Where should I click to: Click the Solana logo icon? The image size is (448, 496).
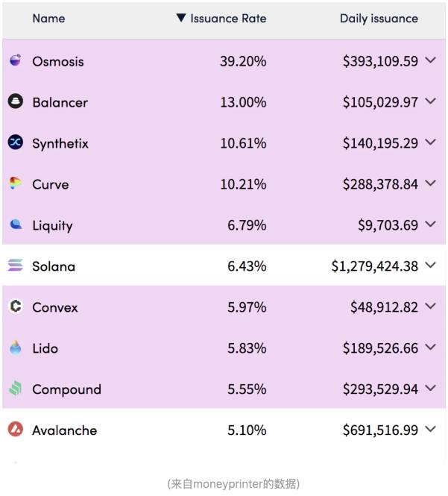click(15, 266)
